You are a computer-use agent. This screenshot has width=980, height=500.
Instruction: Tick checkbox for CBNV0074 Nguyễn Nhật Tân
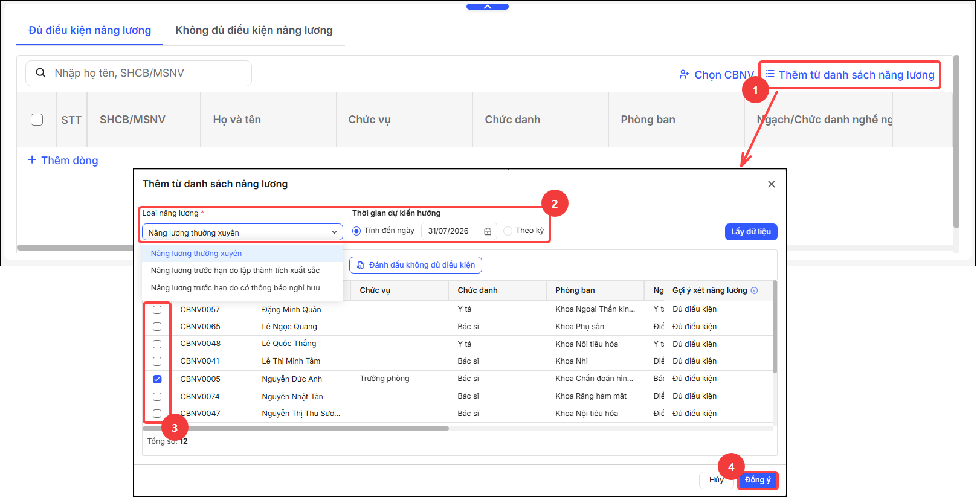coord(157,397)
